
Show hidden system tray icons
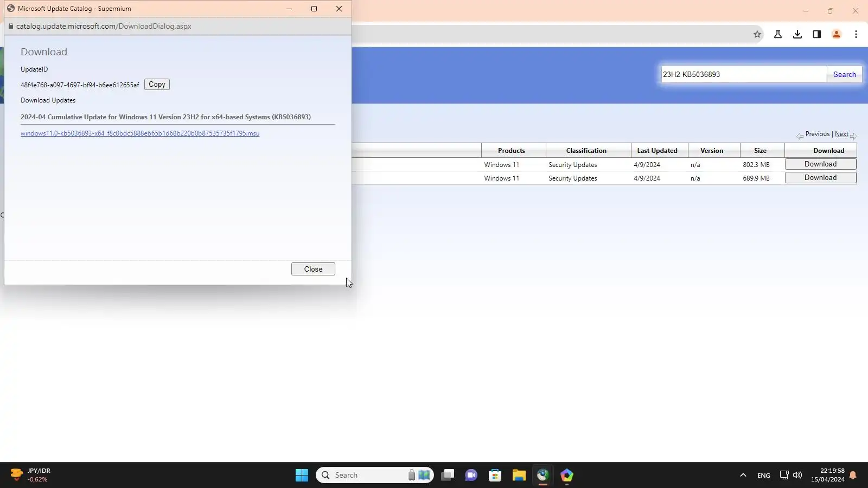(x=743, y=475)
